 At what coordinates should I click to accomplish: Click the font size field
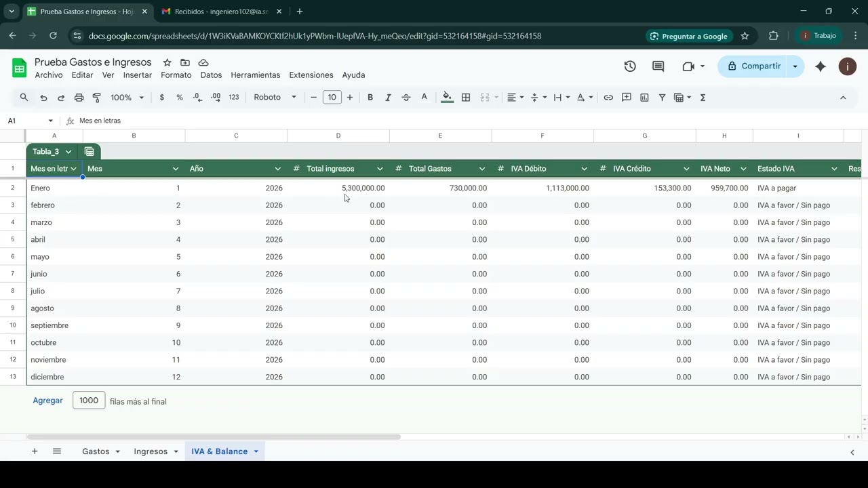pos(332,98)
